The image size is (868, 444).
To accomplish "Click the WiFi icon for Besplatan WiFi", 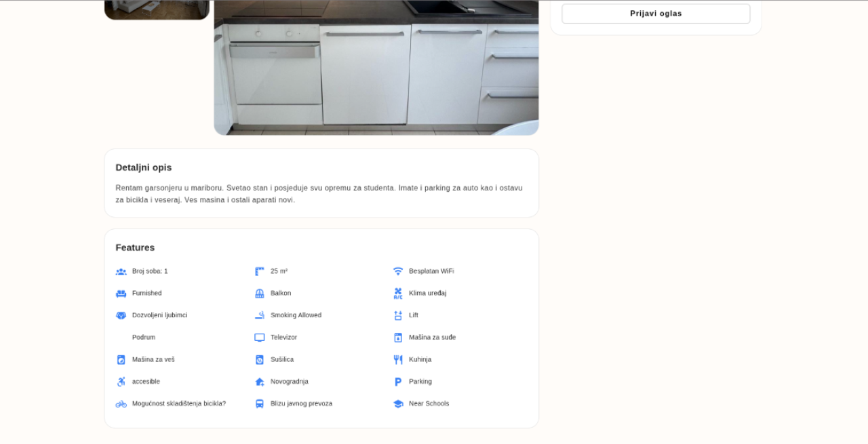I will [398, 272].
